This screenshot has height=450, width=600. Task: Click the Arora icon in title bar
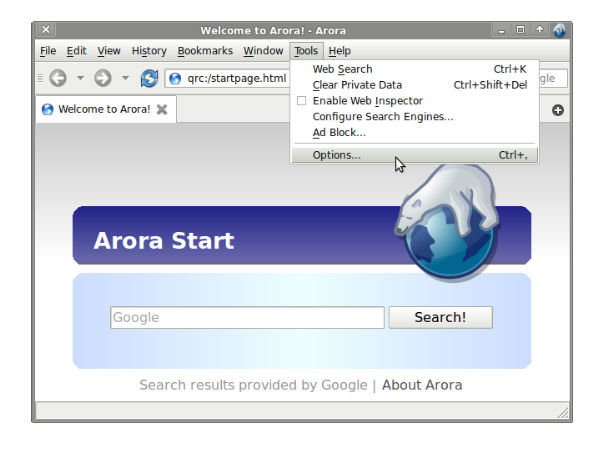(559, 30)
